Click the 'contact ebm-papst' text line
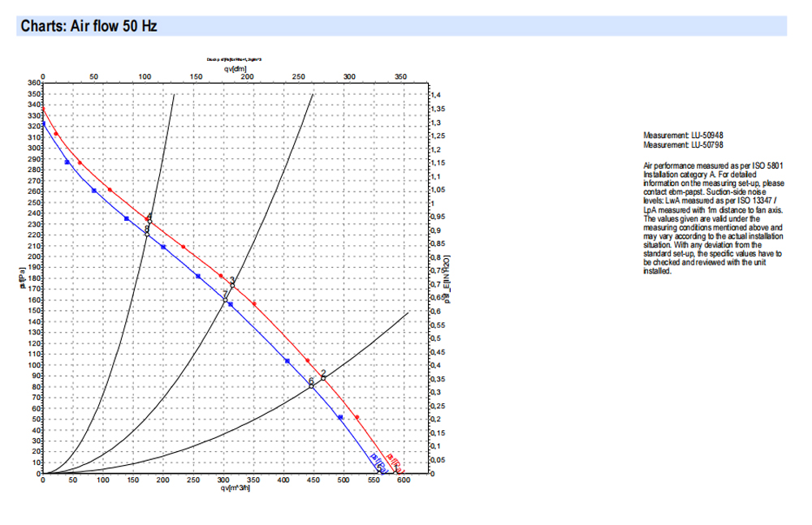 (704, 192)
